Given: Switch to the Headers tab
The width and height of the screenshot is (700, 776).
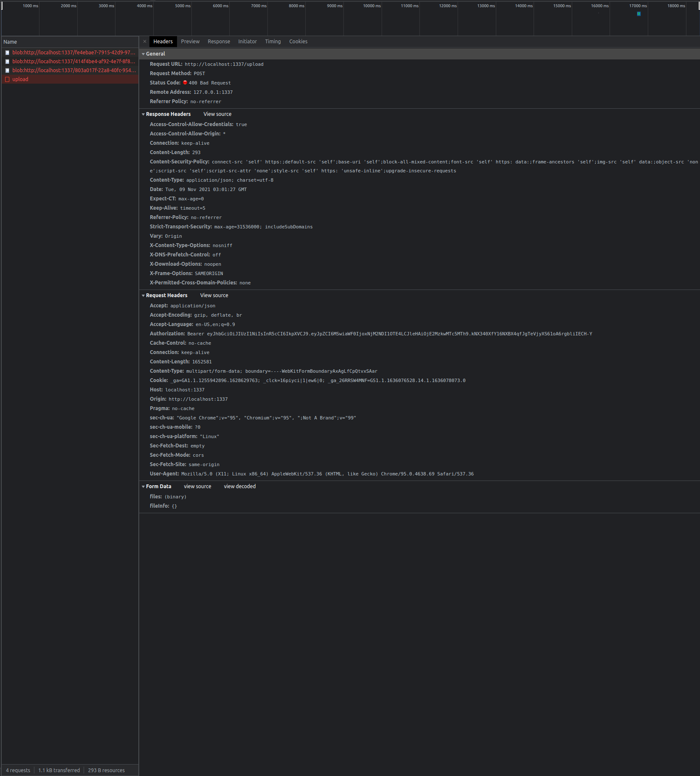Looking at the screenshot, I should click(163, 42).
